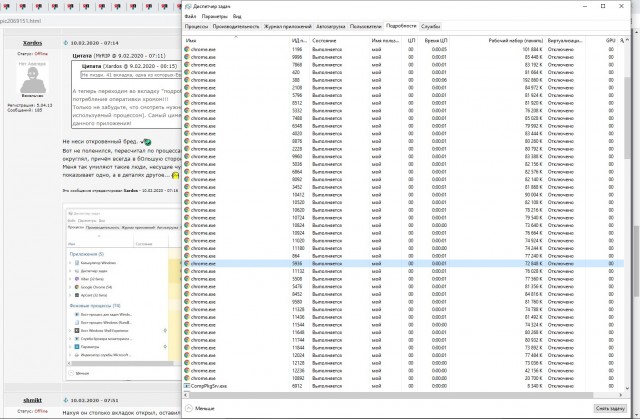Click chrome icon in row PID 10724
Image resolution: width=640 pixels, height=419 pixels.
[187, 217]
